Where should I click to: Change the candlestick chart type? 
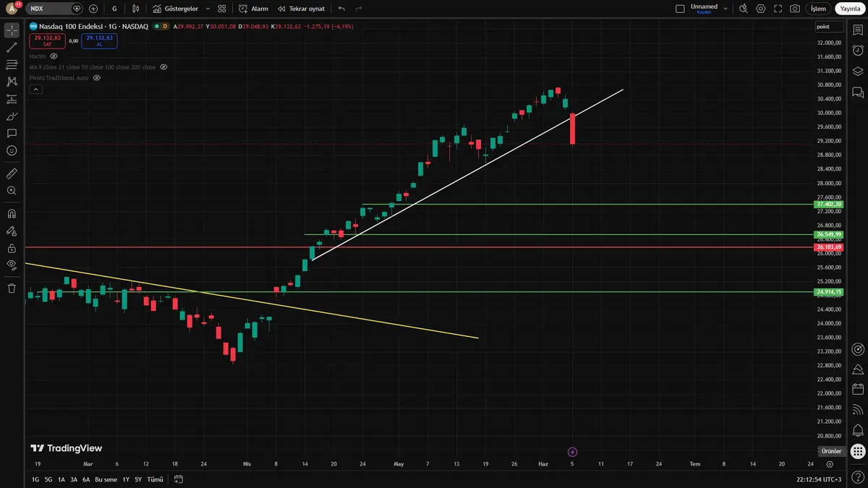137,9
